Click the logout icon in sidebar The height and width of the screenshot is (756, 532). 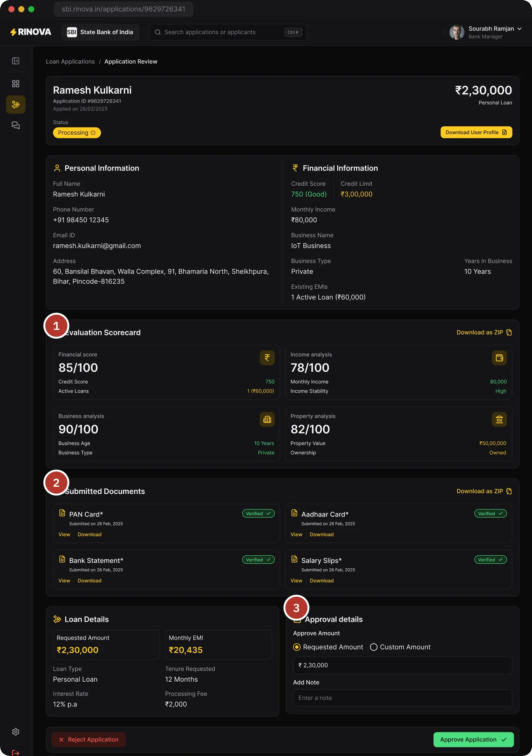tap(16, 753)
